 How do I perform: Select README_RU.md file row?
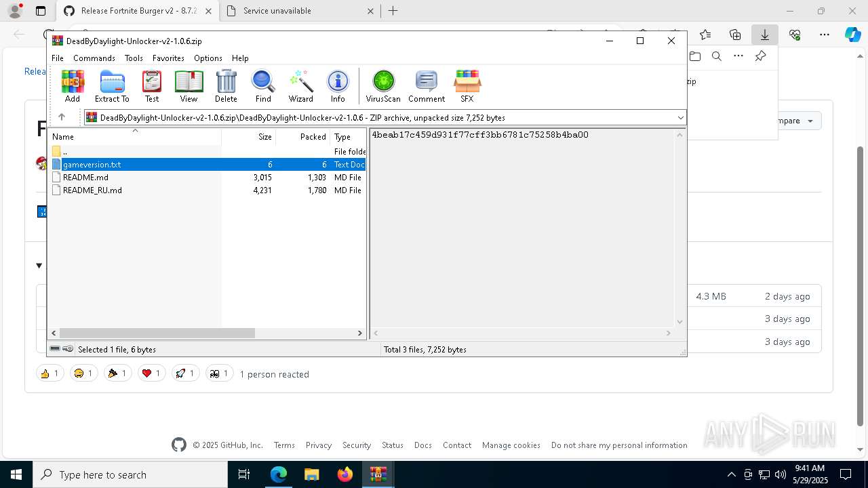(208, 190)
